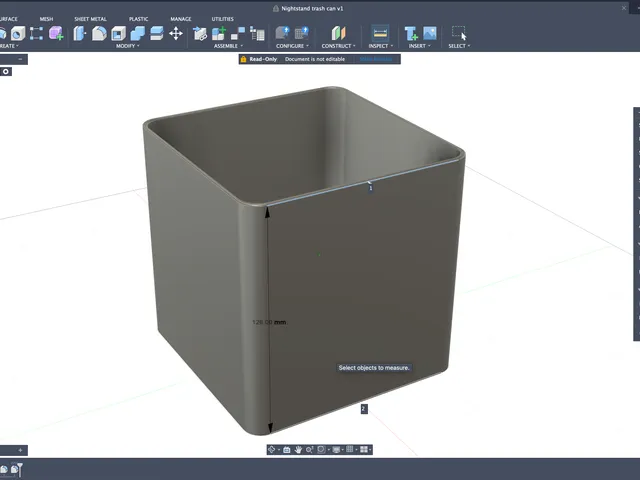This screenshot has height=480, width=640.
Task: Select the Move/Copy four-arrow icon
Action: click(176, 33)
